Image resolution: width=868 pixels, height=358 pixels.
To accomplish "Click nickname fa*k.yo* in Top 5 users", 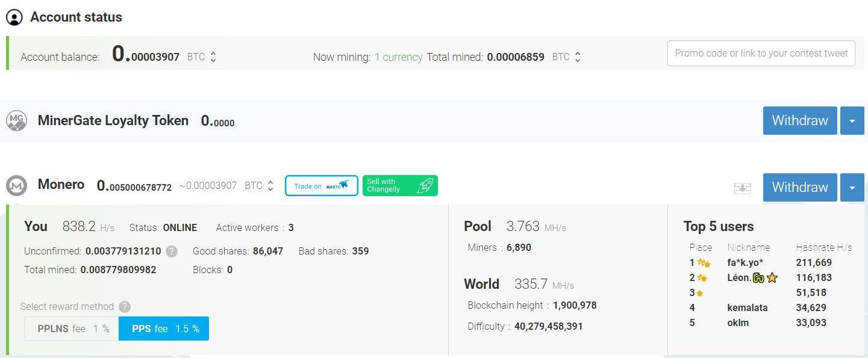I will [x=745, y=263].
